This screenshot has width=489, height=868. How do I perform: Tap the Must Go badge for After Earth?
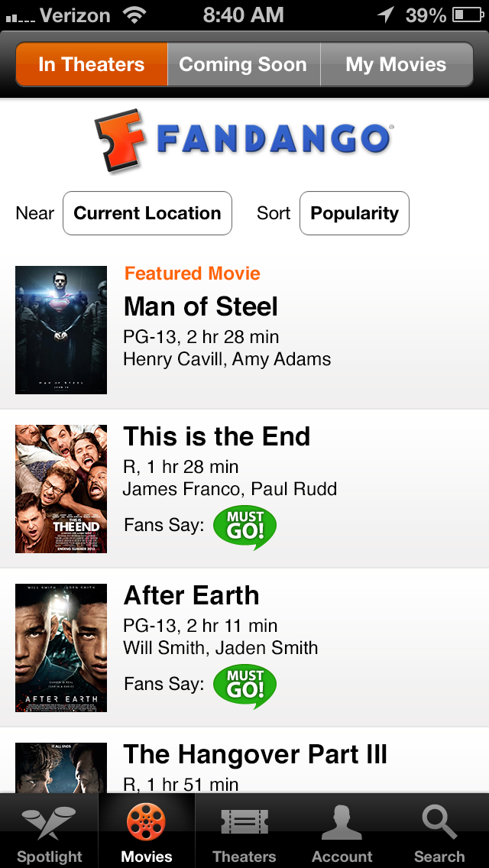[244, 685]
